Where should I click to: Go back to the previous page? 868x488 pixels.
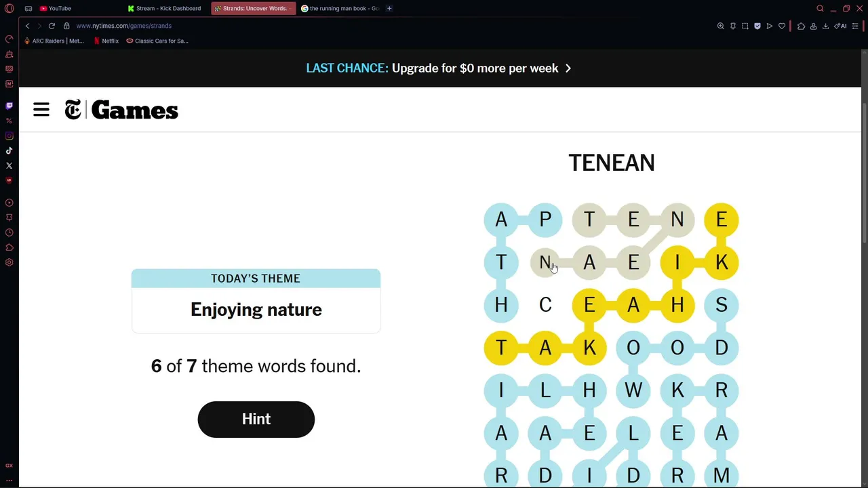(27, 26)
